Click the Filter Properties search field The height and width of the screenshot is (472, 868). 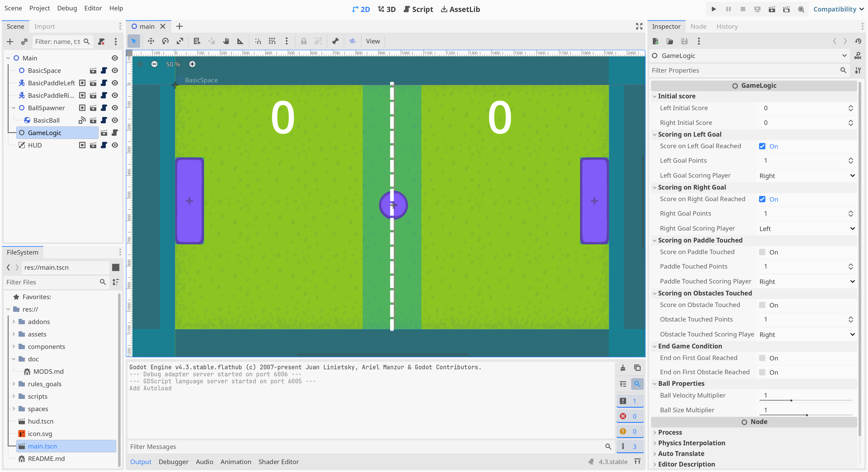pos(749,70)
